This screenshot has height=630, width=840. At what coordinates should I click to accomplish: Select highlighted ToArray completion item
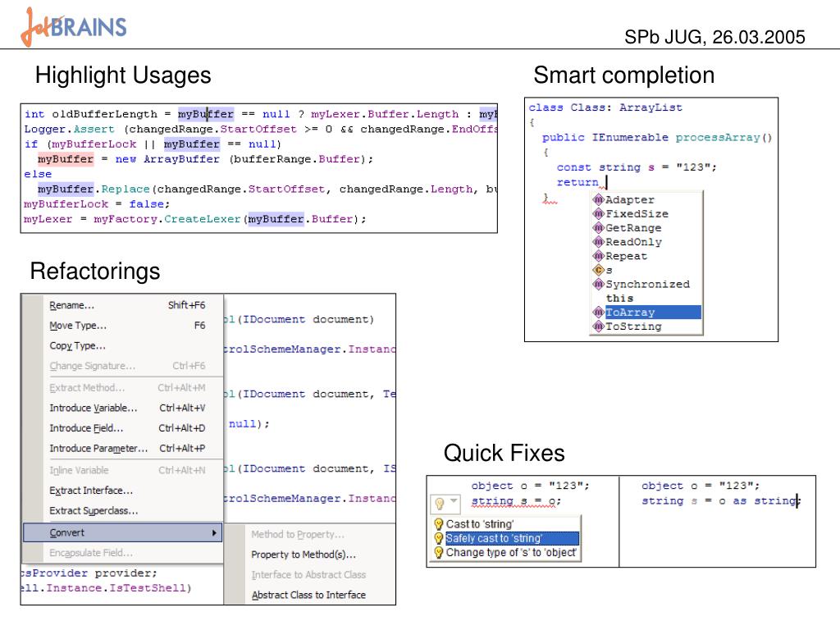pyautogui.click(x=646, y=313)
